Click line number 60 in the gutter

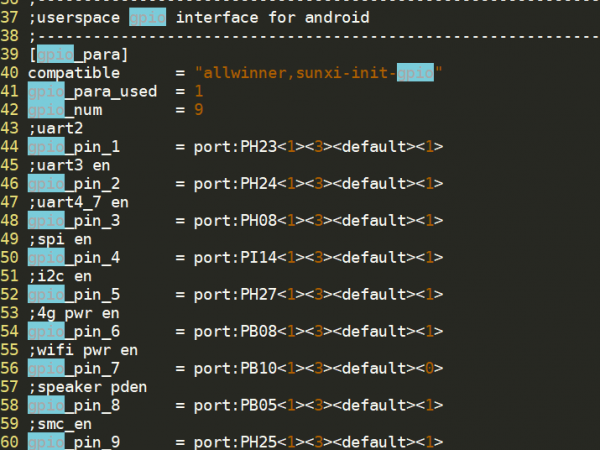(x=11, y=443)
